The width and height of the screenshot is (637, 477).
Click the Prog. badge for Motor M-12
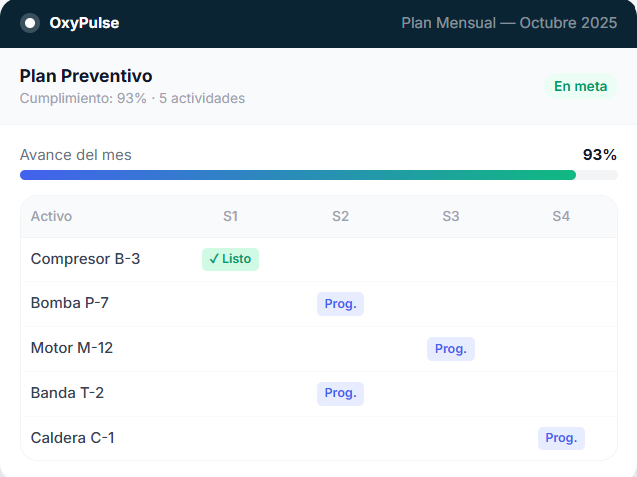[x=451, y=349]
